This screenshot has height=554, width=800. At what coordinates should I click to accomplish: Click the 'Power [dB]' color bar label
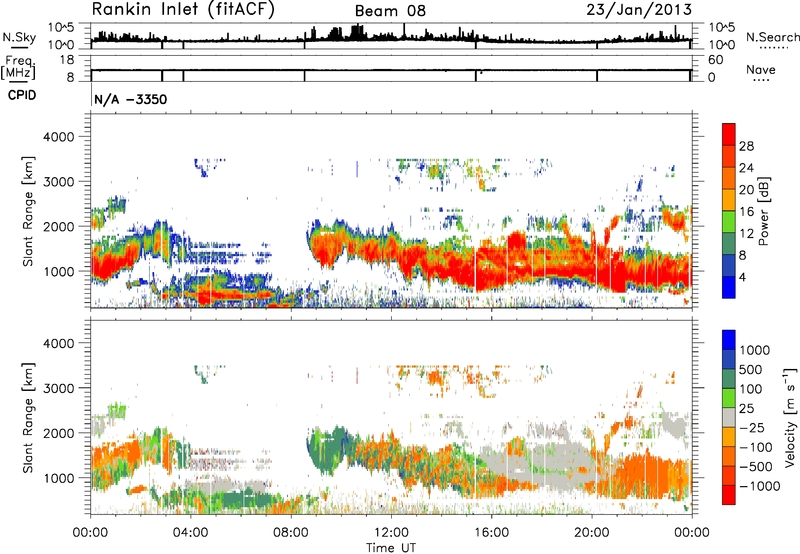pos(764,211)
